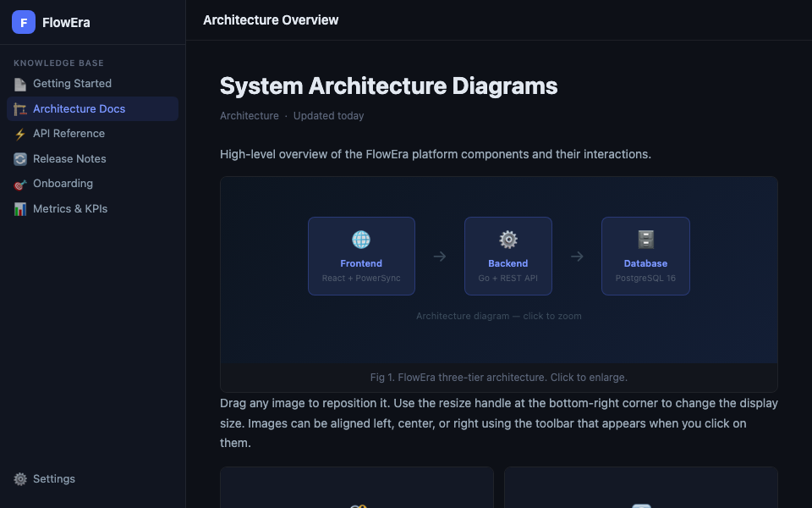This screenshot has height=508, width=812.
Task: Click the arrow between Frontend and Backend
Action: 440,257
